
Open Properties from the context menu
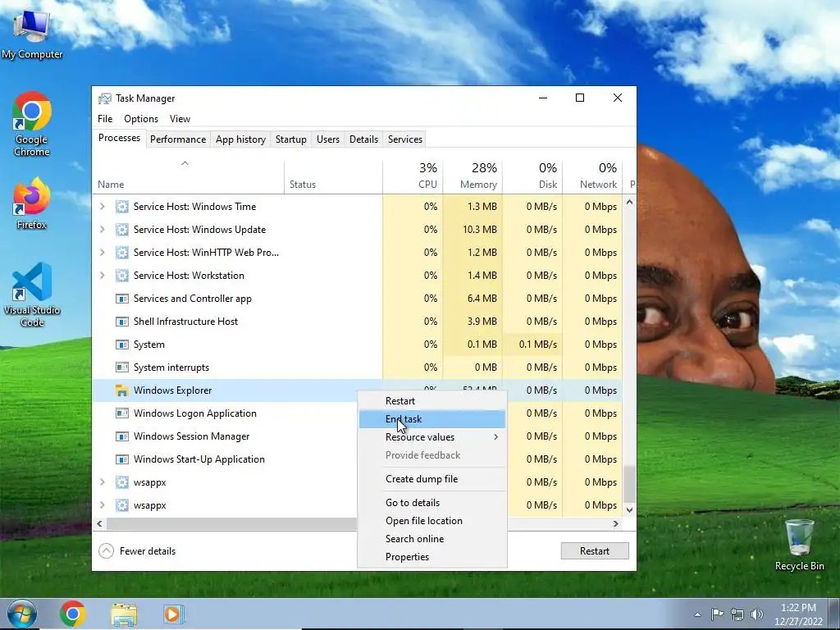point(432,557)
